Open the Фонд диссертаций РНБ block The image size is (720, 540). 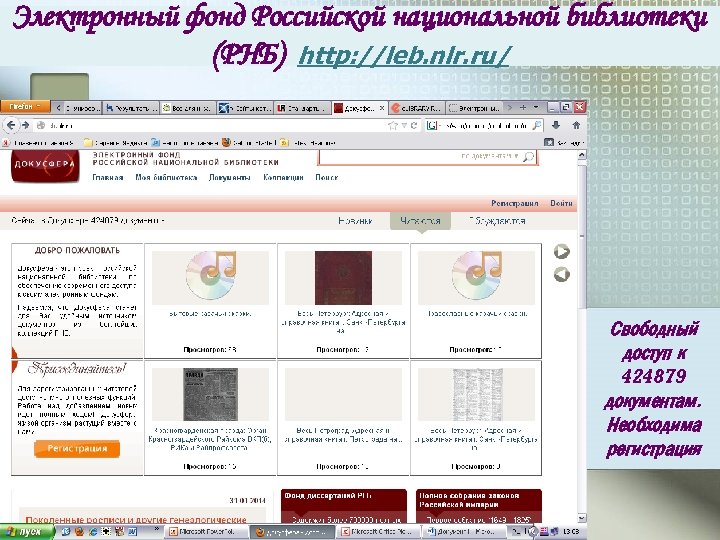point(343,506)
